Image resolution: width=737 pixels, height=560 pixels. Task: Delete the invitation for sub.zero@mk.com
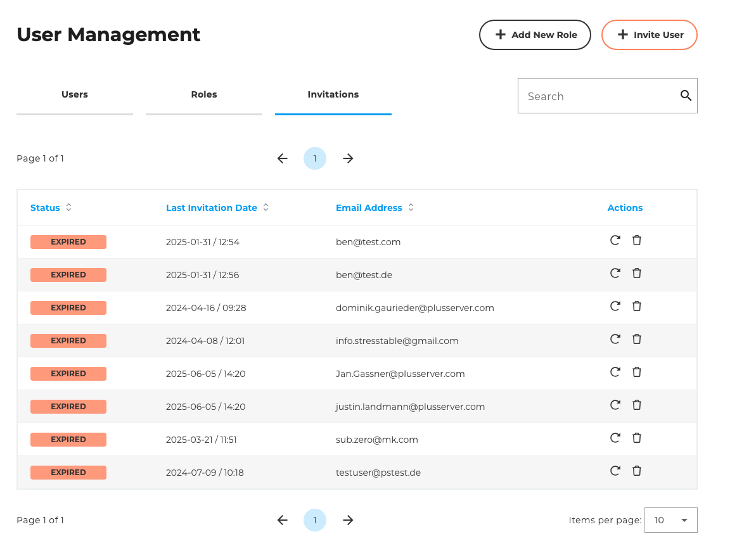tap(637, 438)
